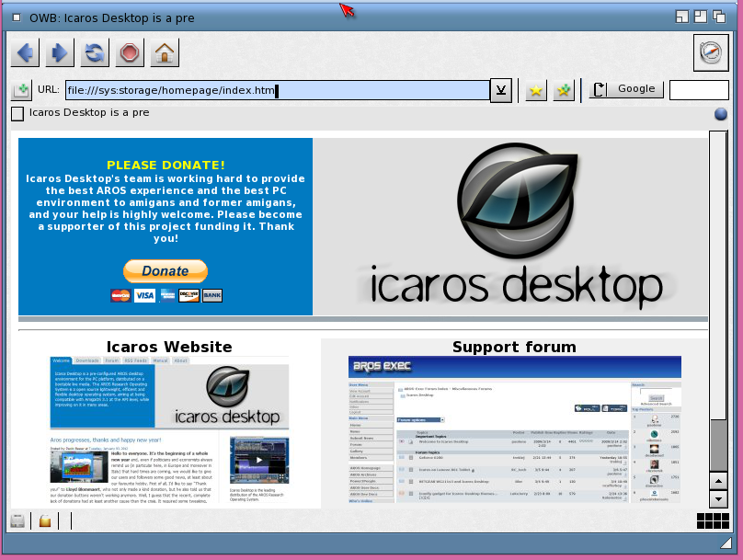Add a new tab with green plus icon
Screen dimensions: 743x560
tap(20, 90)
